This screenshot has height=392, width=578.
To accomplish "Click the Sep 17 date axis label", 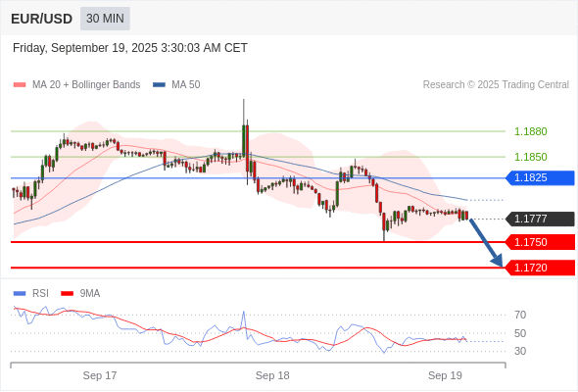I will point(100,375).
